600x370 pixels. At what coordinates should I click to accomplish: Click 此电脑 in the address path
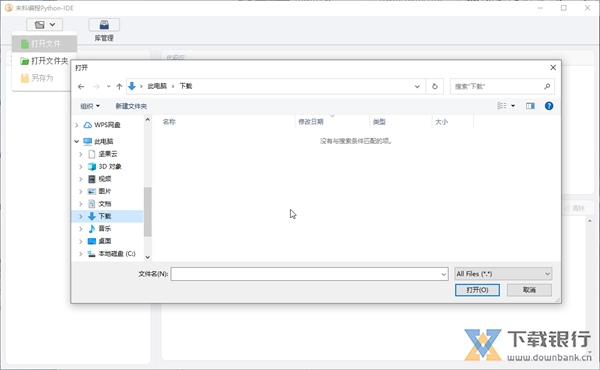coord(157,86)
